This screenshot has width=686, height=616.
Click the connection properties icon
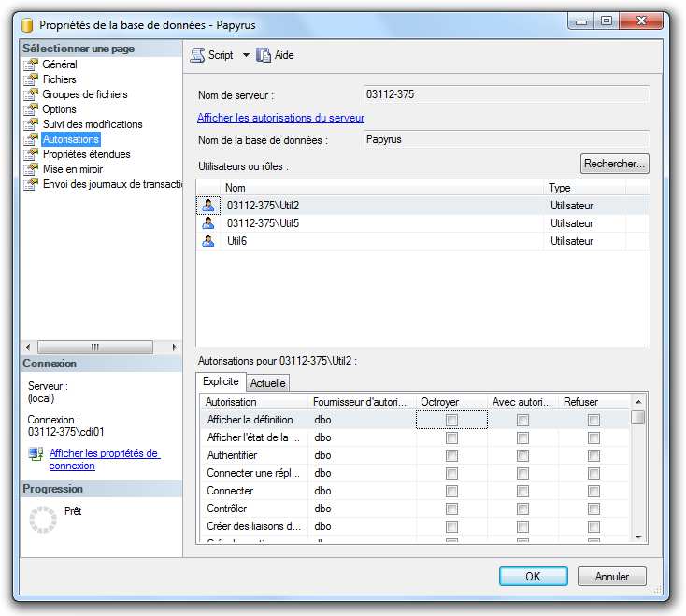tap(36, 455)
